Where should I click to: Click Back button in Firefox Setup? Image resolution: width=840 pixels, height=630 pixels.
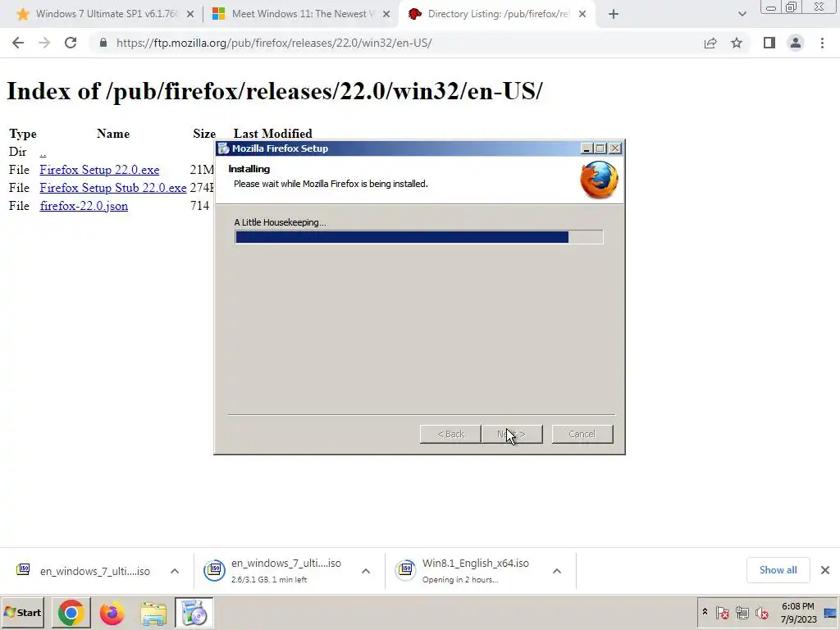(x=450, y=434)
